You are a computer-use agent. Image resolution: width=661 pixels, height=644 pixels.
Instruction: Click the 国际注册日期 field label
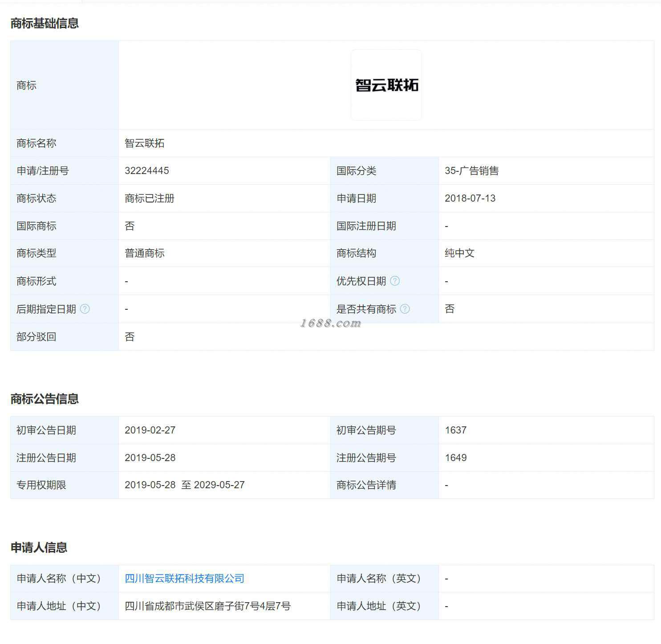tap(366, 226)
